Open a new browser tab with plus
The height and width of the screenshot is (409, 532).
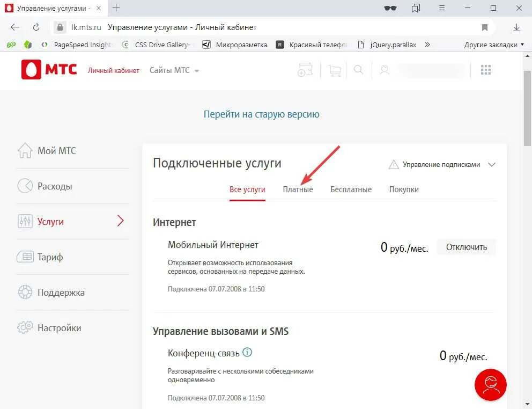116,8
